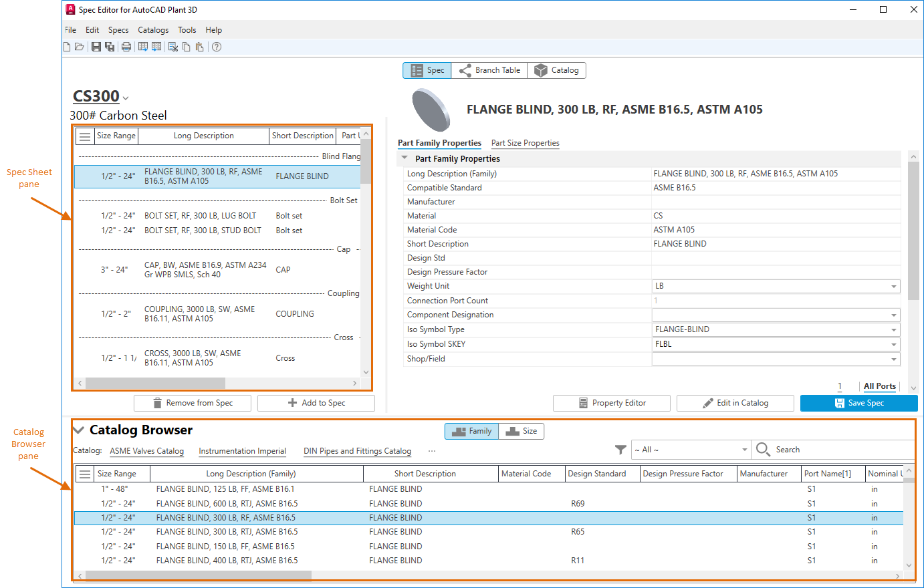Open the Help menu
Viewport: 924px width, 588px height.
coord(214,30)
